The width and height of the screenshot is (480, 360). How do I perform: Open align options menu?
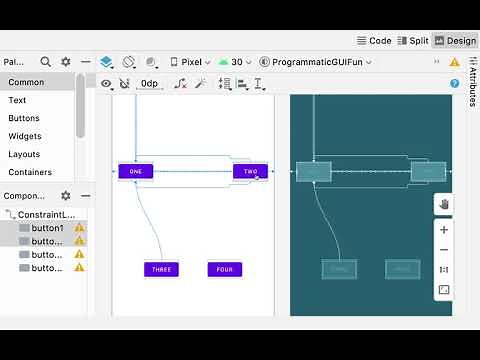242,84
